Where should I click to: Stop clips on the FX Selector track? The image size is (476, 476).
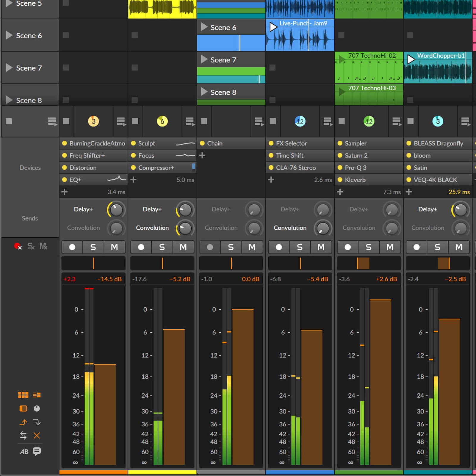click(x=273, y=121)
